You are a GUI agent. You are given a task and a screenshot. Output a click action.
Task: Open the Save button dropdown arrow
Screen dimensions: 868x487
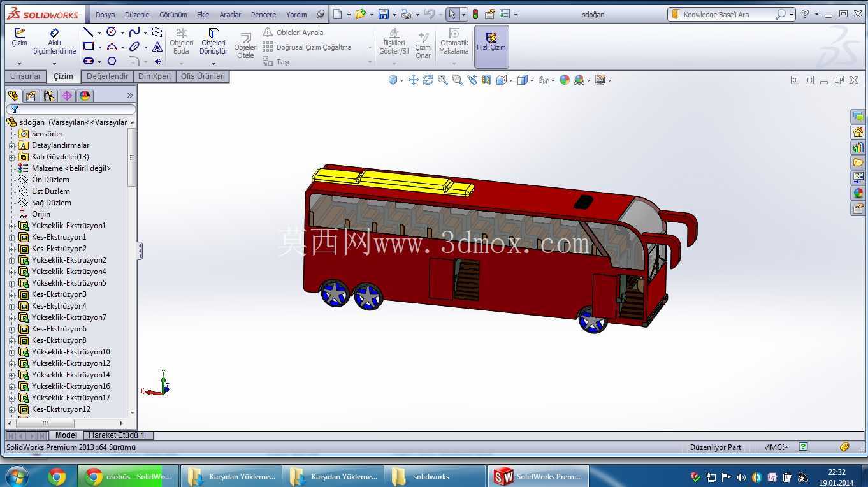coord(394,15)
